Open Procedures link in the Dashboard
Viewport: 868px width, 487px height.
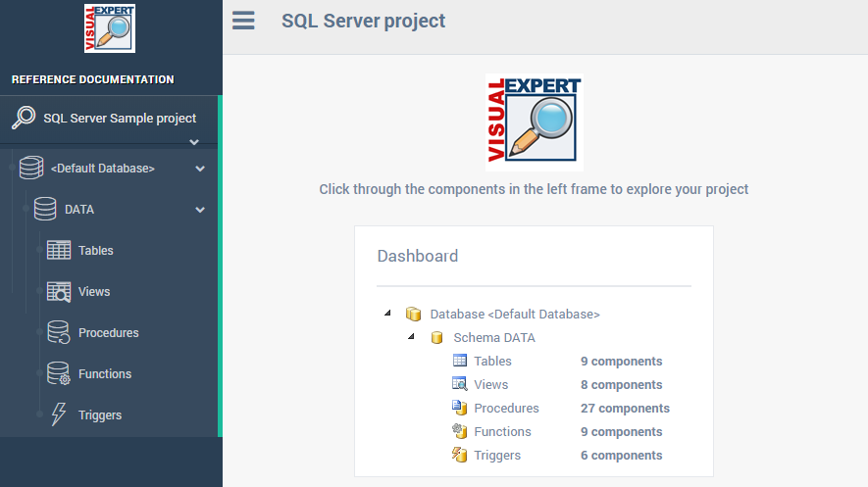[x=506, y=408]
